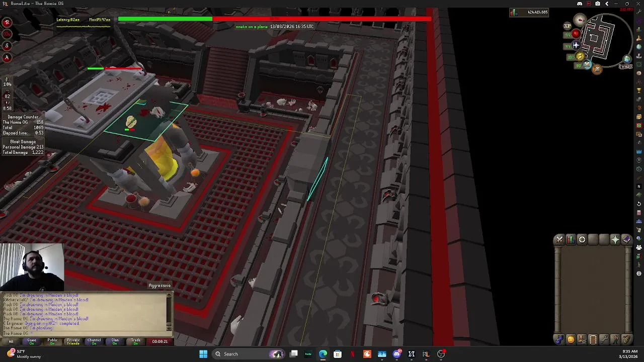
Task: Open the World Map globe orb
Action: (x=627, y=59)
